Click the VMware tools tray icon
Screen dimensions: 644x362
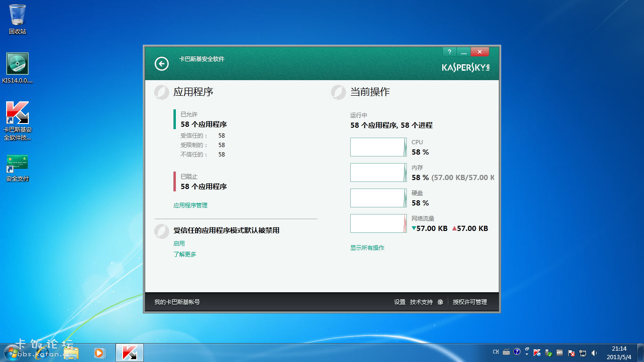(x=560, y=353)
